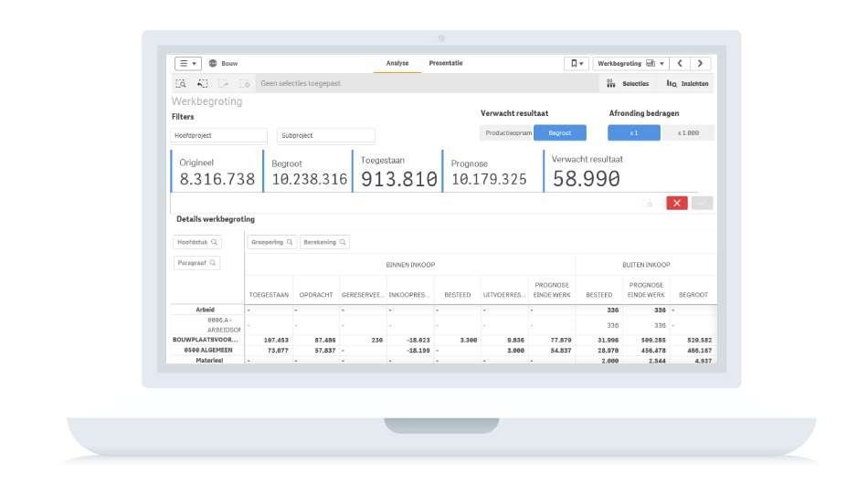Search the Groepering dimension
The width and height of the screenshot is (868, 484).
point(271,242)
